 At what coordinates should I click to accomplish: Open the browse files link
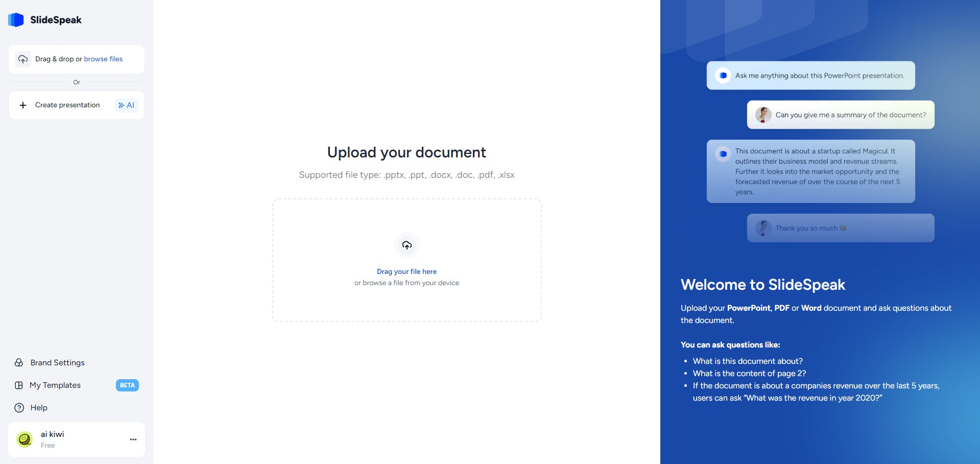103,59
